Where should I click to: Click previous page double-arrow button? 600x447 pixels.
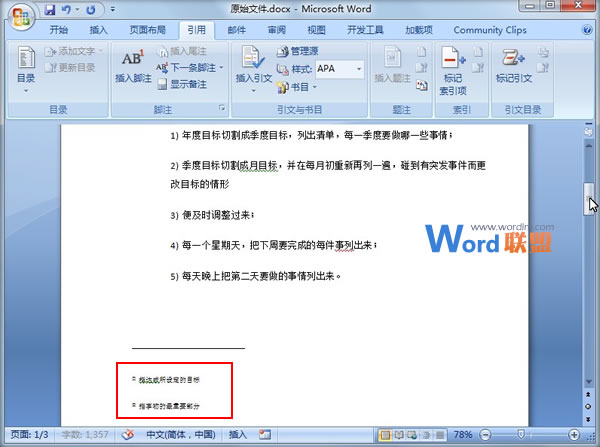tap(589, 394)
